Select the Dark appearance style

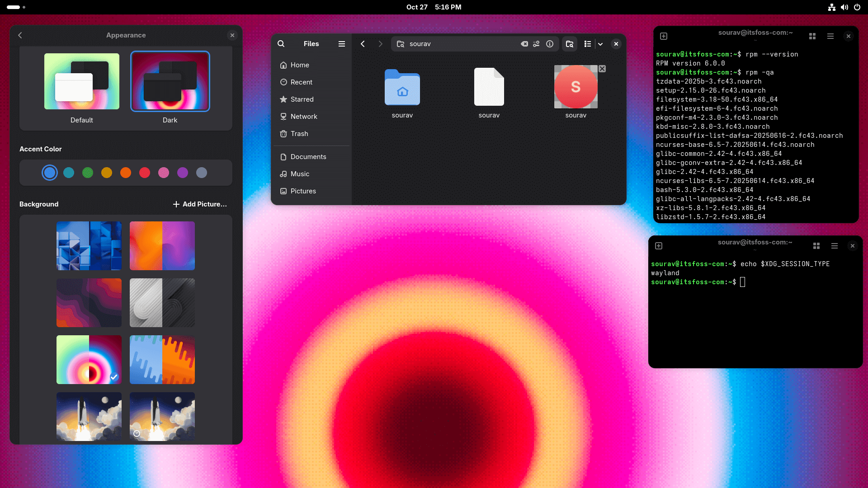coord(170,81)
